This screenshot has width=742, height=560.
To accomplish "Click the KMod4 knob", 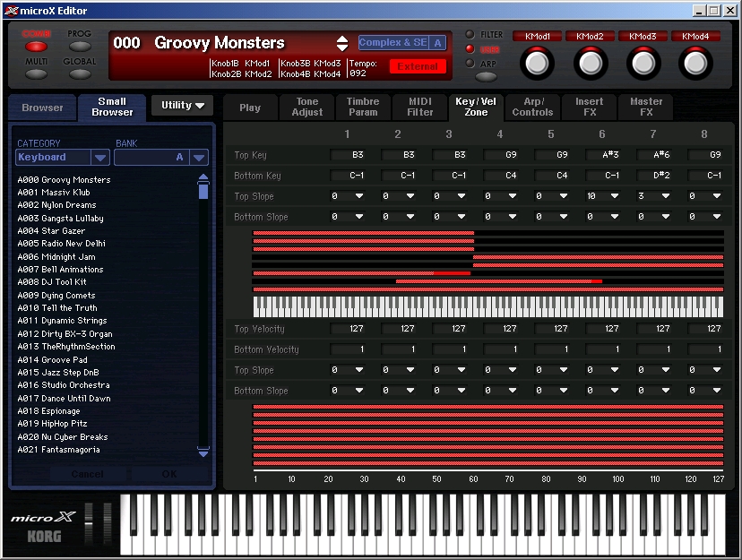I will [x=695, y=64].
